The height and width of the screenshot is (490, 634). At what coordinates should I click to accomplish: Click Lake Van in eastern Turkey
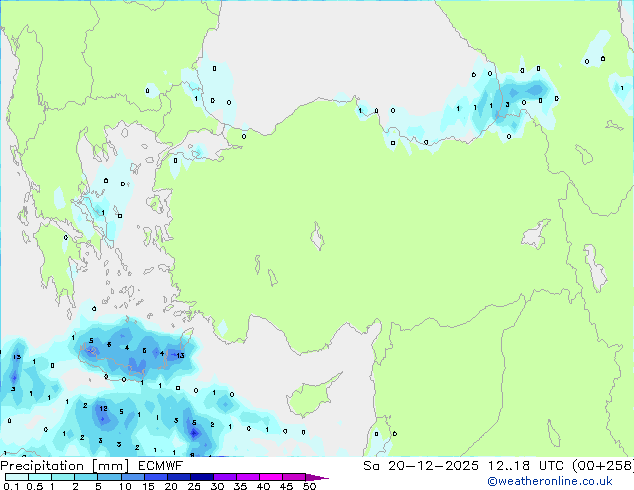[x=535, y=235]
